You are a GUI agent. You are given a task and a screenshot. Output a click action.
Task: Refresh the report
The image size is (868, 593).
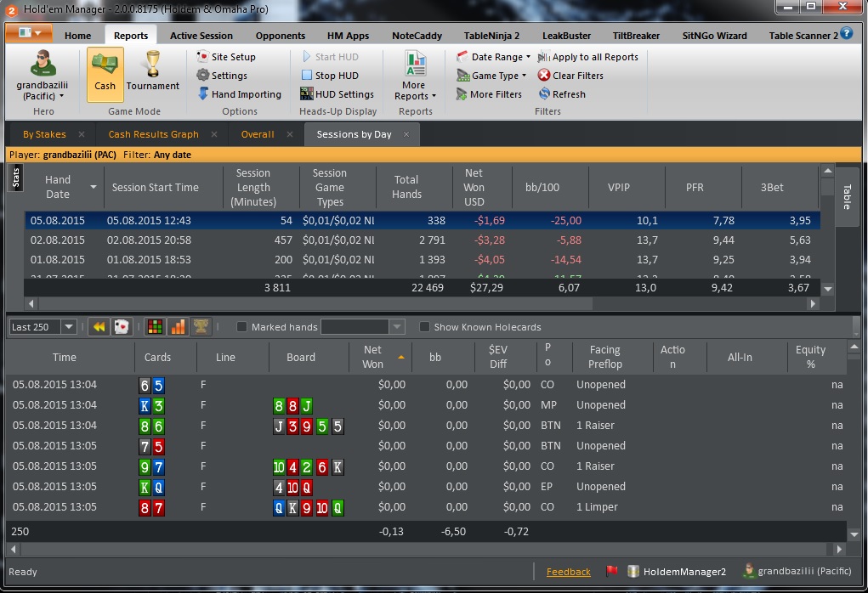[x=562, y=94]
